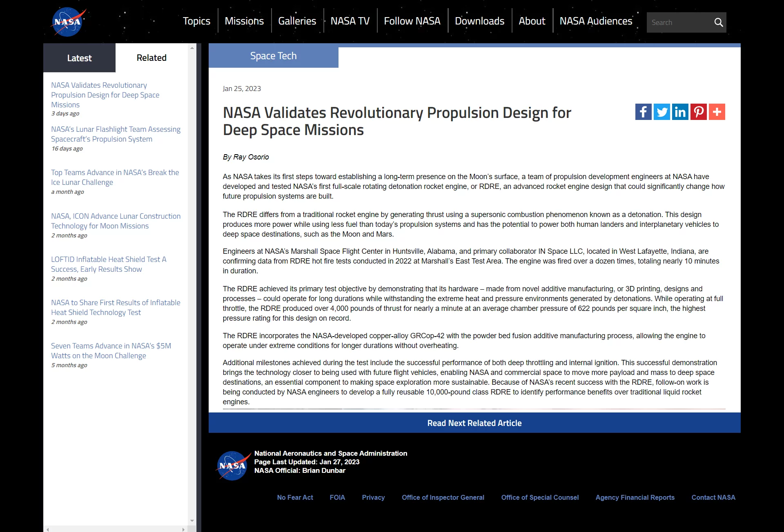This screenshot has height=532, width=784.
Task: Click the article headline title
Action: click(x=396, y=121)
